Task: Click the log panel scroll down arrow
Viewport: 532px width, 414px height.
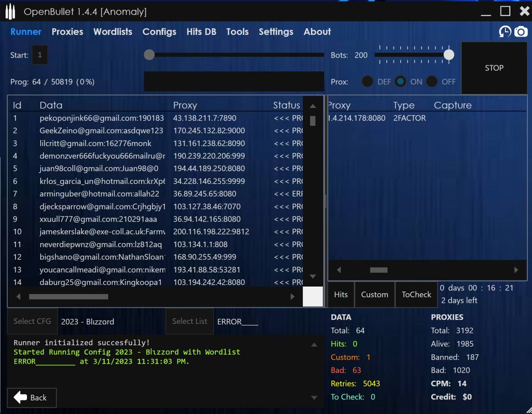Action: tap(314, 398)
